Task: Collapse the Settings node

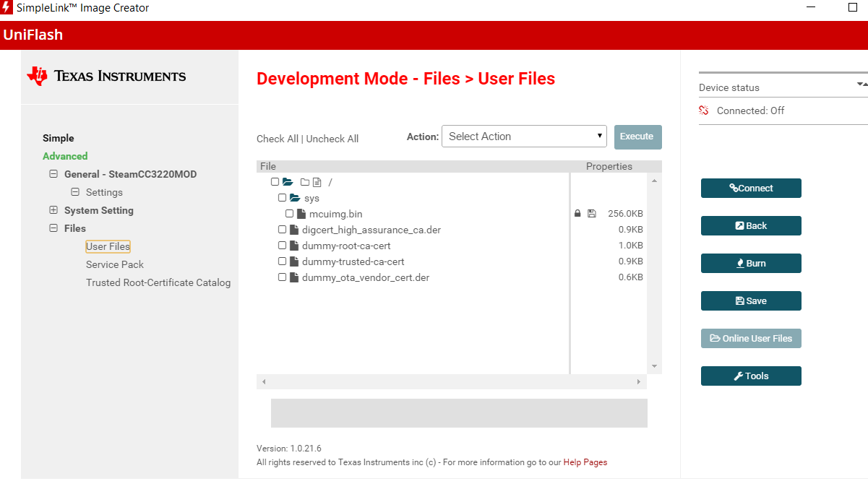Action: coord(74,192)
